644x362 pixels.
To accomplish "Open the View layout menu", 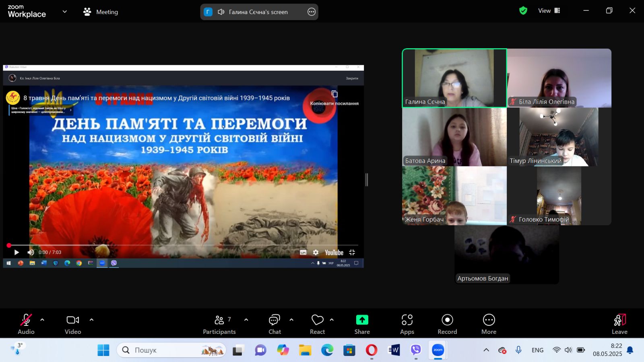I will [549, 11].
